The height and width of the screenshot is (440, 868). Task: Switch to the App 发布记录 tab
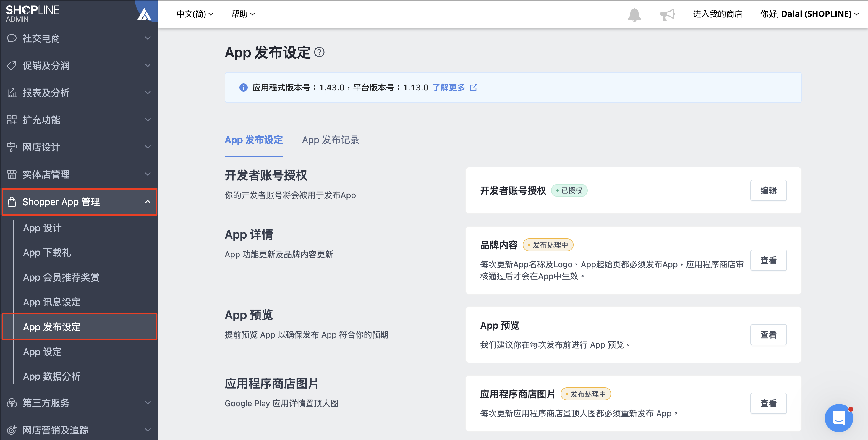click(331, 140)
